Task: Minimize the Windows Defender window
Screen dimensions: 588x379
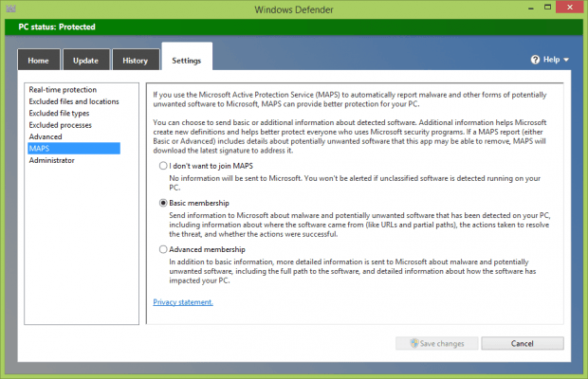Action: click(x=531, y=8)
